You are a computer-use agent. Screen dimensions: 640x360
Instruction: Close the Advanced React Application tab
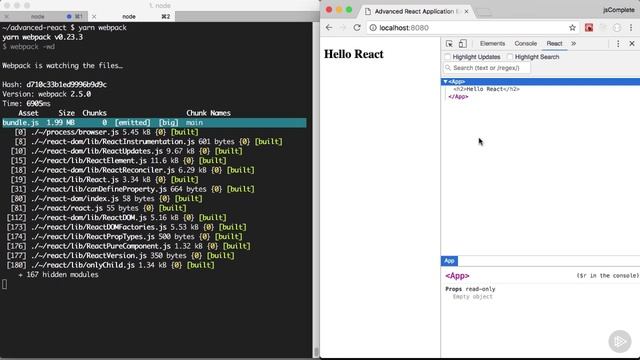[x=466, y=11]
